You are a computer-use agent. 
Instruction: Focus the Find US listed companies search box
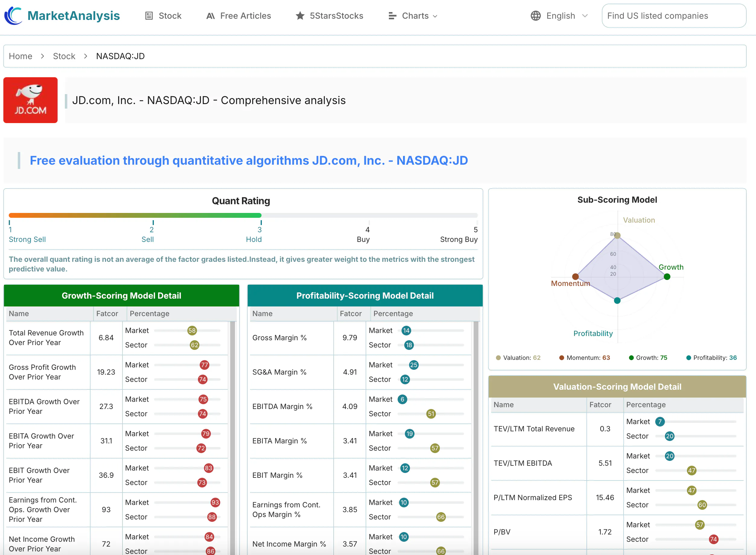[674, 16]
